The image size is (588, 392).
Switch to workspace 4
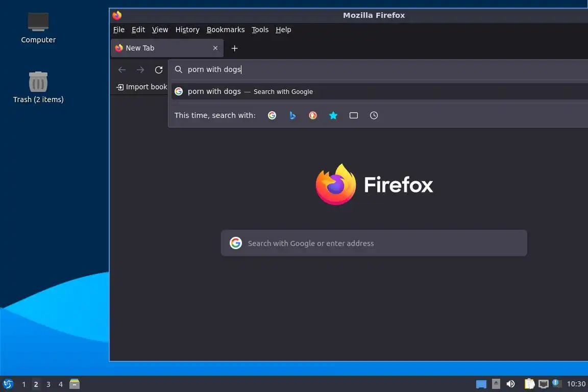[60, 384]
